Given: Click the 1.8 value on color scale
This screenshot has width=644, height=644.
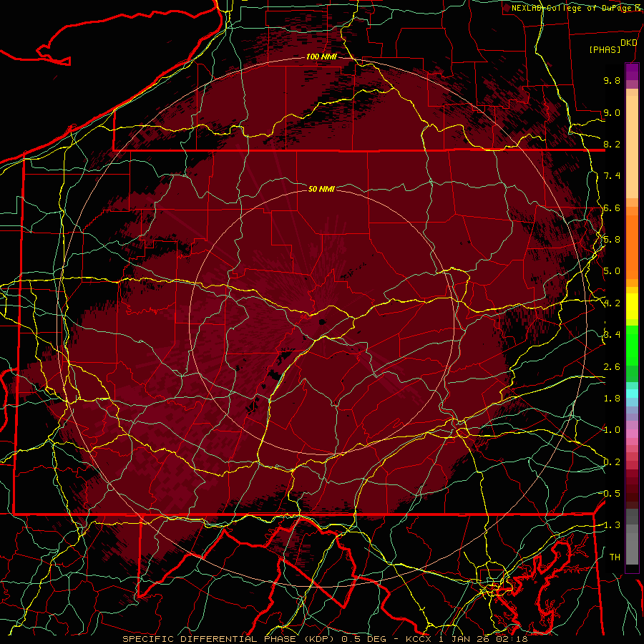Looking at the screenshot, I should tap(612, 399).
